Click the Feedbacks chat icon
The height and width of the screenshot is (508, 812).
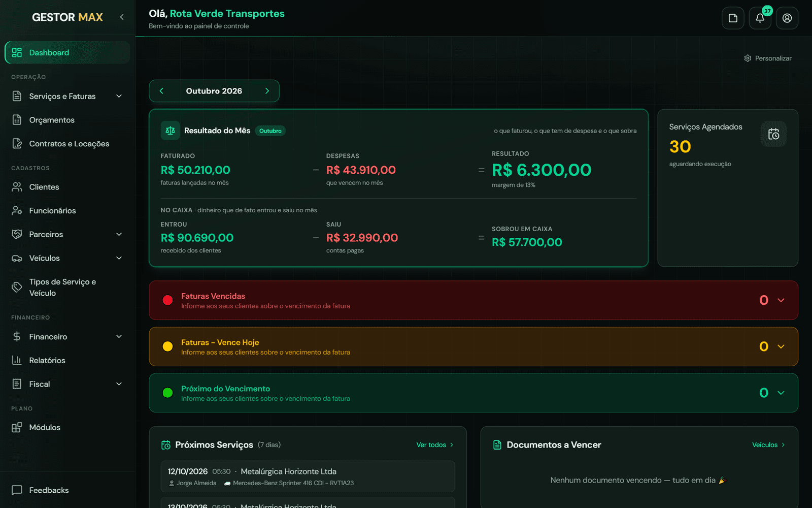(x=17, y=490)
